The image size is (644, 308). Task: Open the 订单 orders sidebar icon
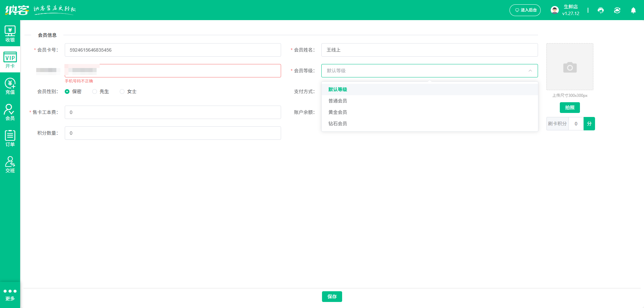pyautogui.click(x=10, y=138)
